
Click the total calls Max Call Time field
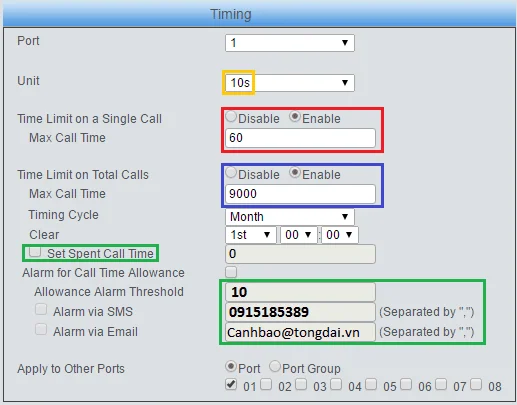[x=300, y=194]
